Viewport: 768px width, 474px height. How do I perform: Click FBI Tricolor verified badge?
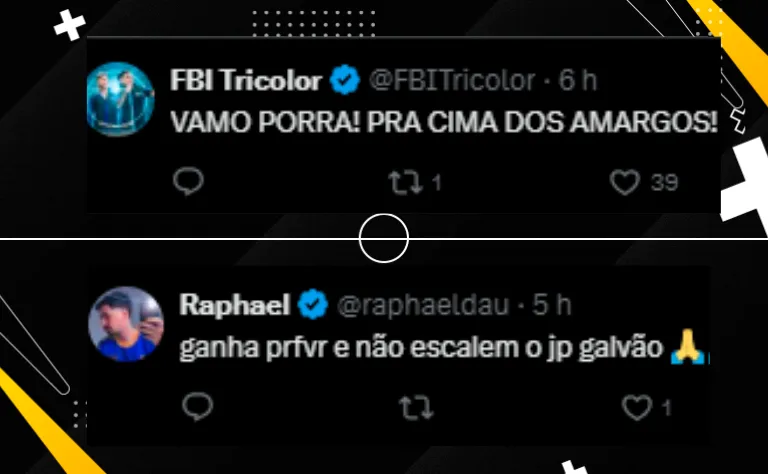click(x=345, y=79)
